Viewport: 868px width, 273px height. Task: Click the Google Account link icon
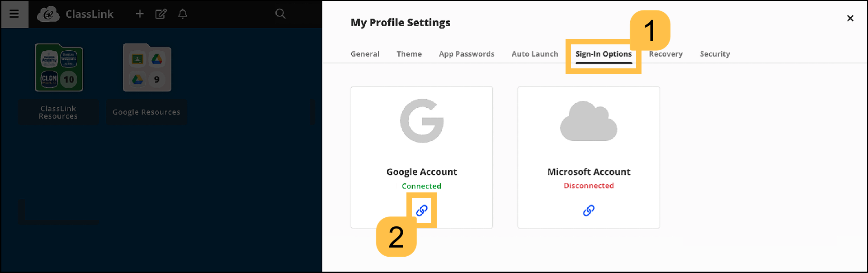[421, 211]
